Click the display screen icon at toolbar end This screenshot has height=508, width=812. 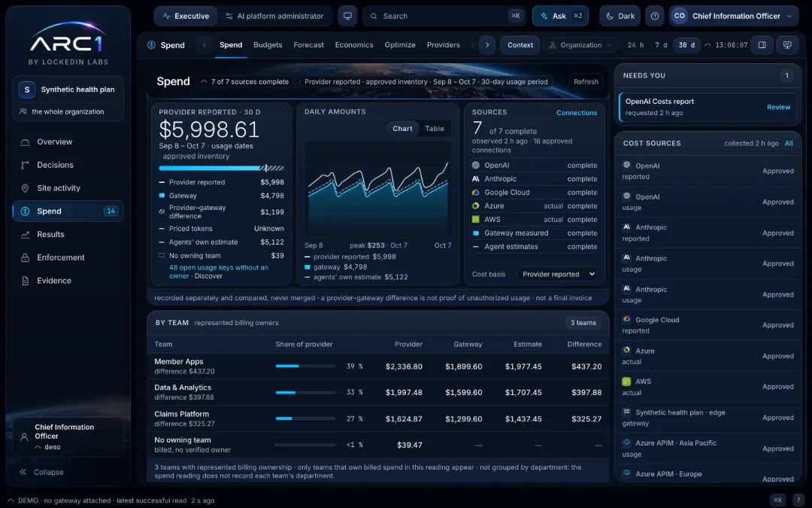tap(787, 45)
